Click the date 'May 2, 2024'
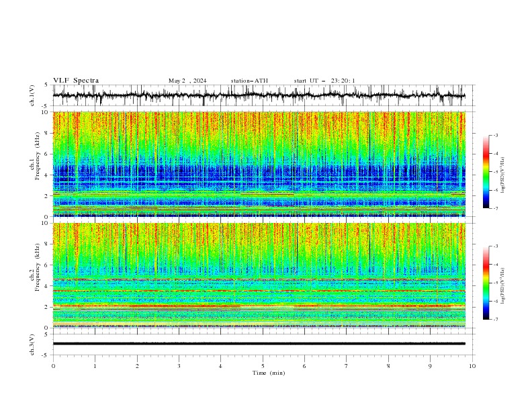The height and width of the screenshot is (411, 532). coord(187,81)
